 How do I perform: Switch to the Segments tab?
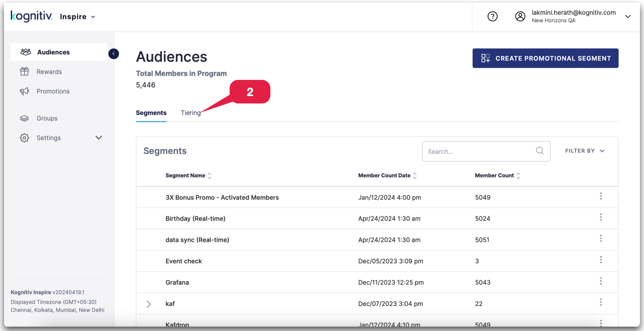[151, 113]
